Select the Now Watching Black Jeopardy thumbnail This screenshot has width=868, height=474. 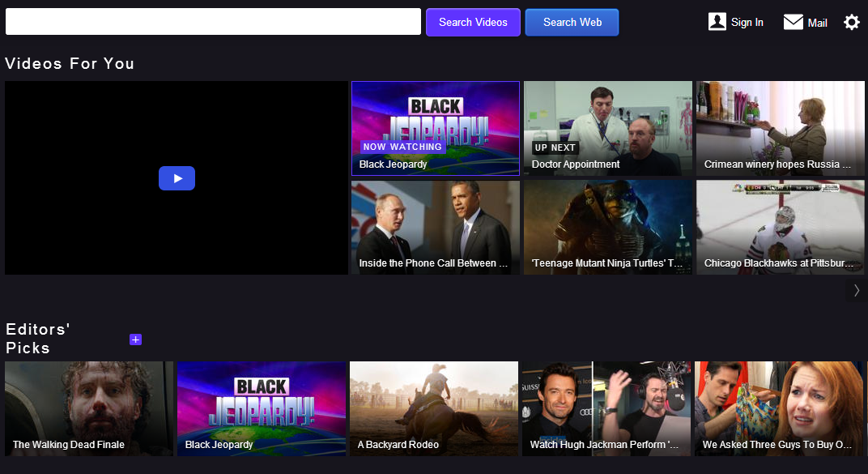point(435,129)
